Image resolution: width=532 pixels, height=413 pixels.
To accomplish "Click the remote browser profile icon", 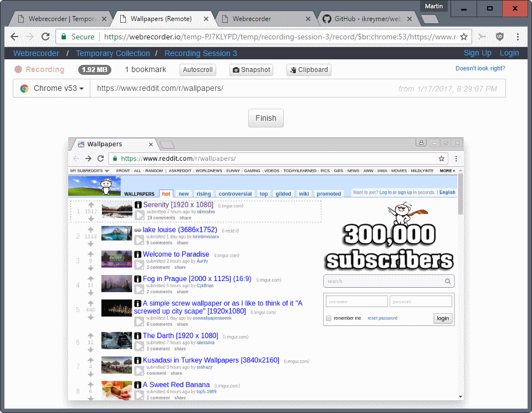I will click(x=421, y=142).
